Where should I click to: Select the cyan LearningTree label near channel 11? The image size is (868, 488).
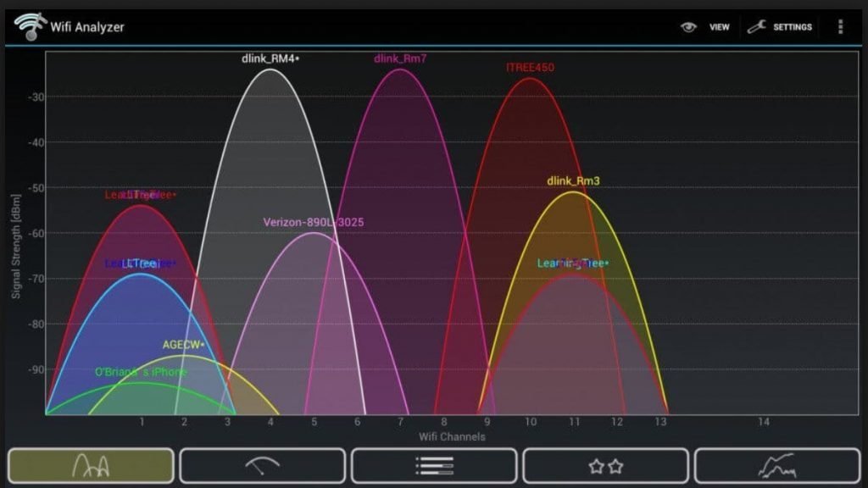pos(572,263)
